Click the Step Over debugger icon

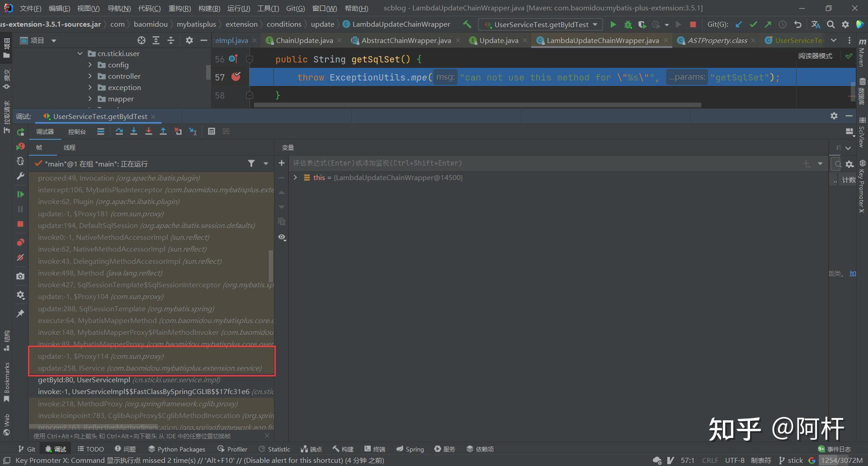click(119, 132)
